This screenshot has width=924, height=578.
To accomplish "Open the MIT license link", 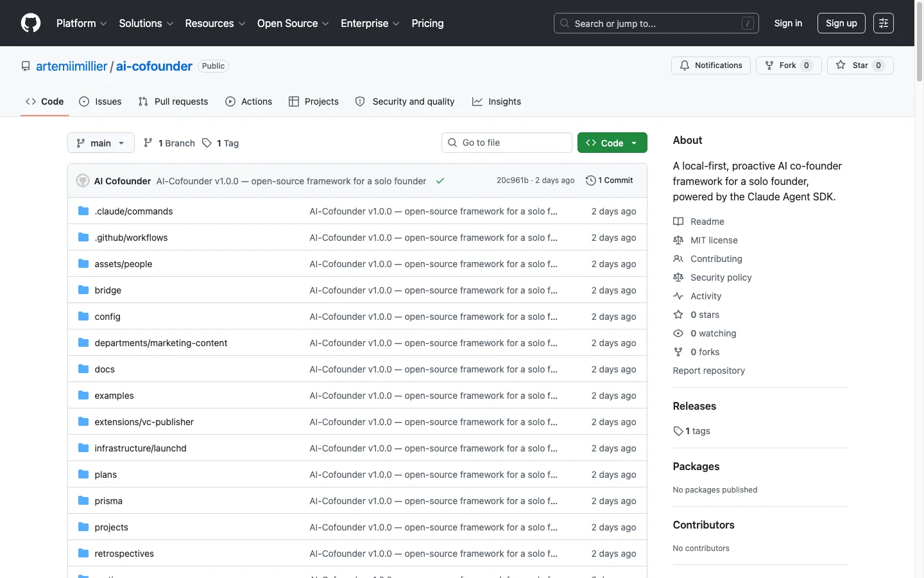I will point(714,240).
